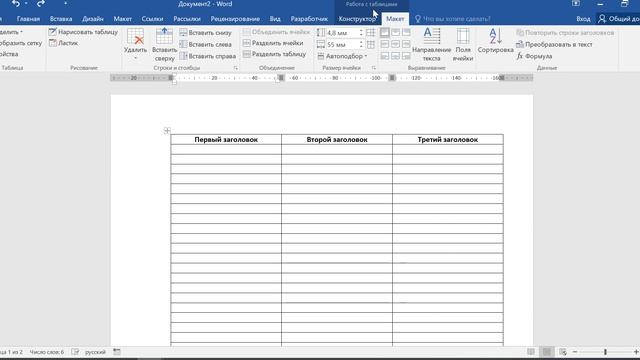The height and width of the screenshot is (360, 640).
Task: Click the column width field showing 55 мм
Action: point(342,44)
